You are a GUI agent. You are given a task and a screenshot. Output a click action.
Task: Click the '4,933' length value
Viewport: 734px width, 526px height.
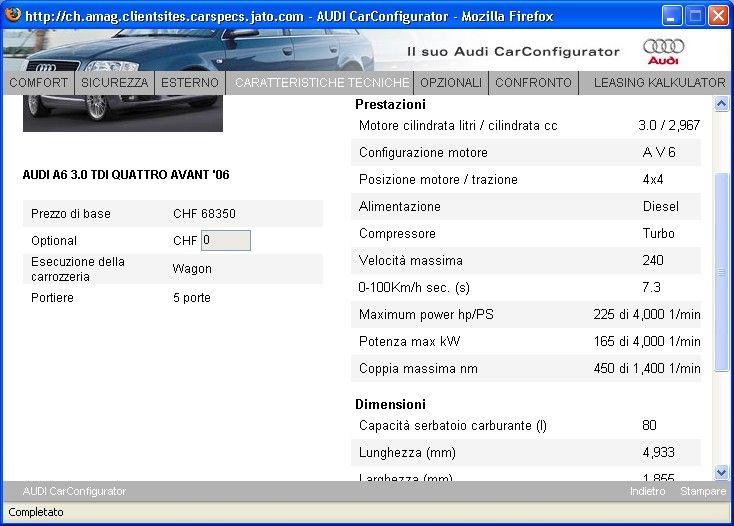coord(659,453)
